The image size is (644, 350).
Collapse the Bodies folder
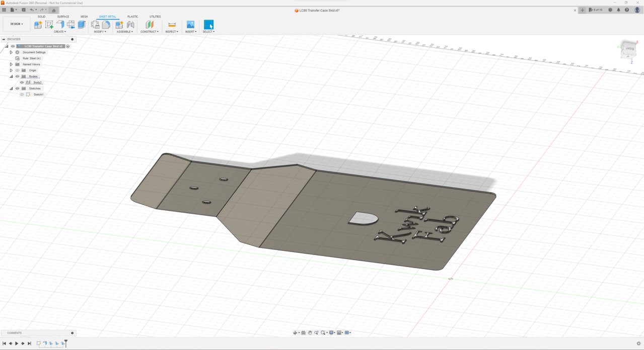(11, 76)
